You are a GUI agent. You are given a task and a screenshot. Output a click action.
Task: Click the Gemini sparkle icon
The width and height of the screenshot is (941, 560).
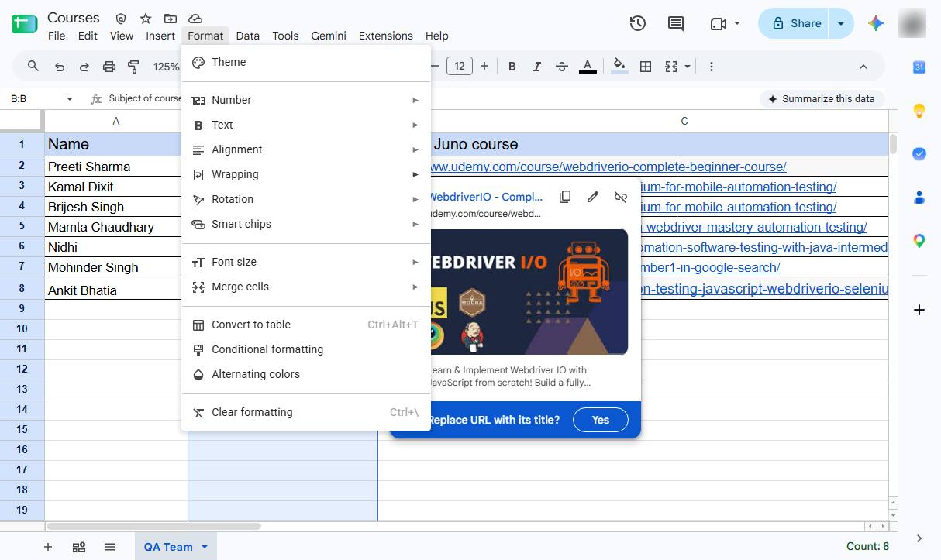click(876, 23)
